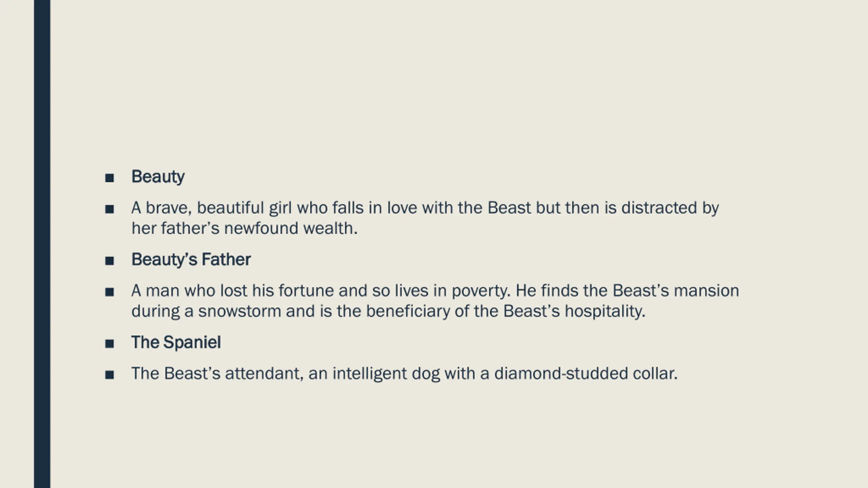Screen dimensions: 868x488
Task: Click the word 'snowstorm' in the text
Action: click(x=240, y=311)
